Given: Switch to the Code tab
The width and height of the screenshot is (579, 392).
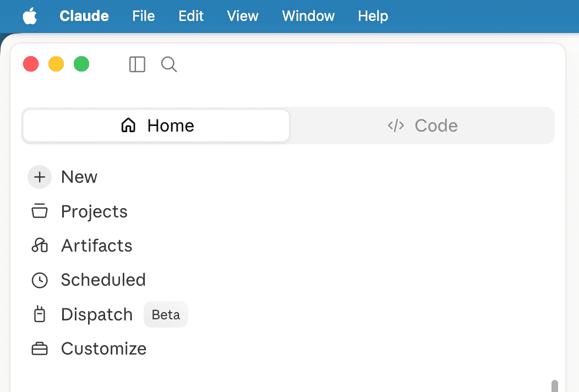Looking at the screenshot, I should point(423,126).
